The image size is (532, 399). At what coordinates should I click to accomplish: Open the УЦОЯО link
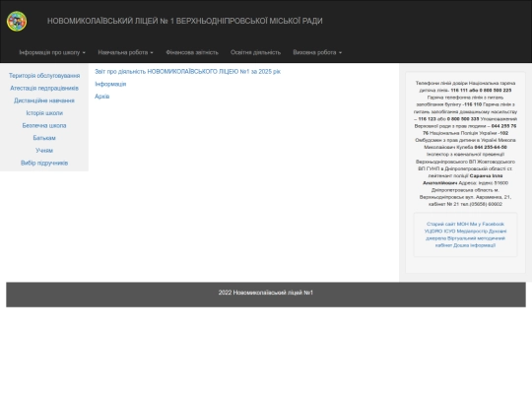coord(433,232)
